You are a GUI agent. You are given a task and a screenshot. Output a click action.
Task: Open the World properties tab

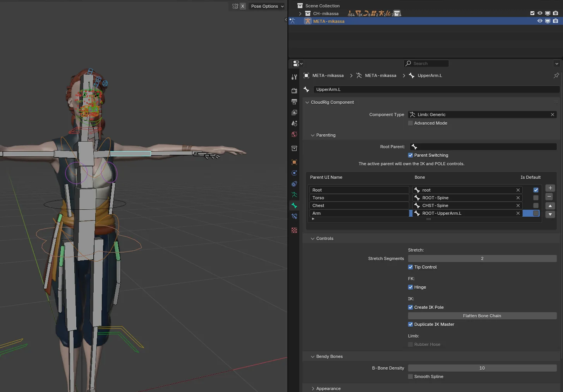tap(294, 134)
